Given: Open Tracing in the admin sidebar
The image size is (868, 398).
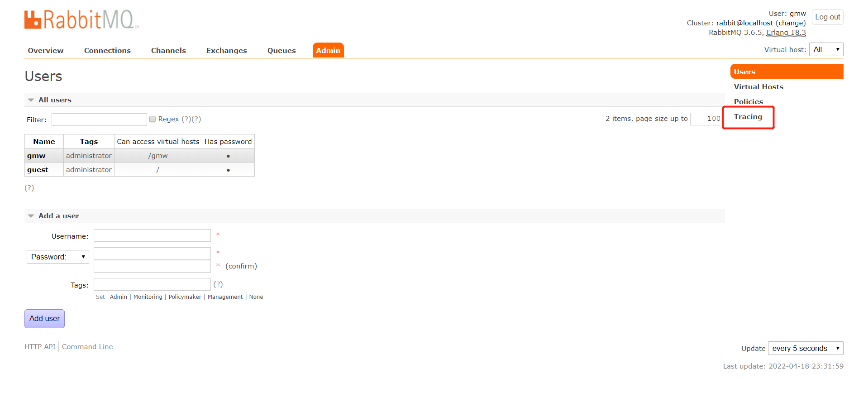Looking at the screenshot, I should [x=748, y=117].
